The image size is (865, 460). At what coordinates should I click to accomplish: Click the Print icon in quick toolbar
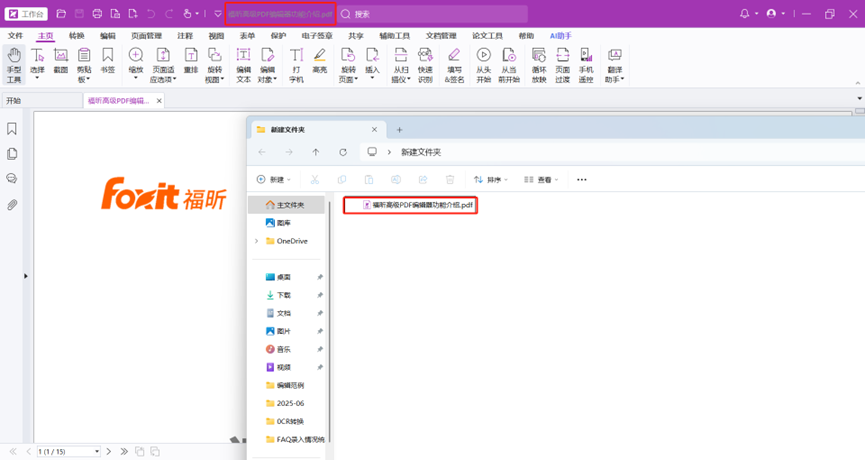[97, 14]
